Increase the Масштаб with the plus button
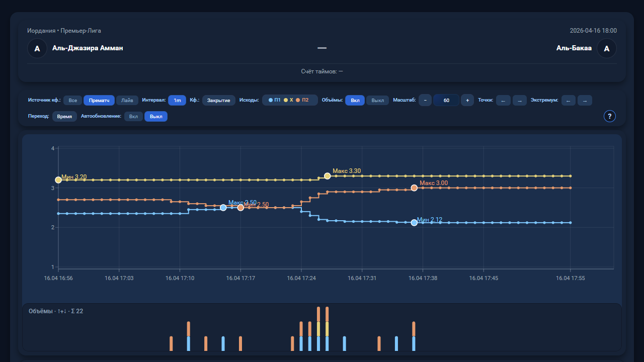The image size is (644, 362). tap(467, 101)
